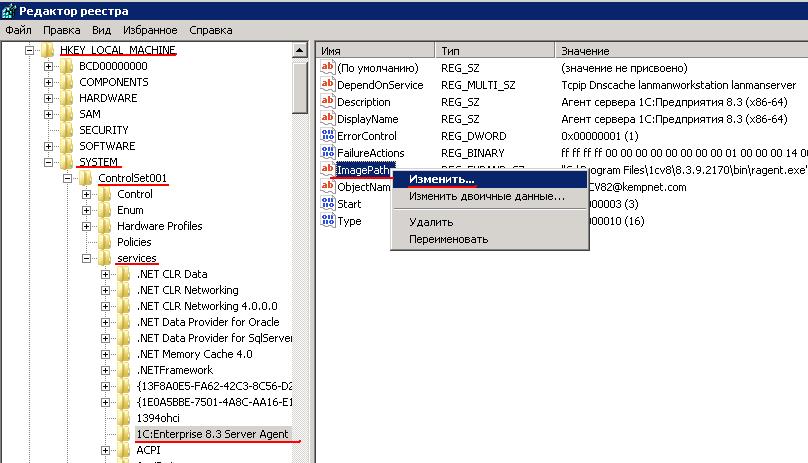Image resolution: width=808 pixels, height=463 pixels.
Task: Click the 1394ohci folder icon
Action: point(124,418)
